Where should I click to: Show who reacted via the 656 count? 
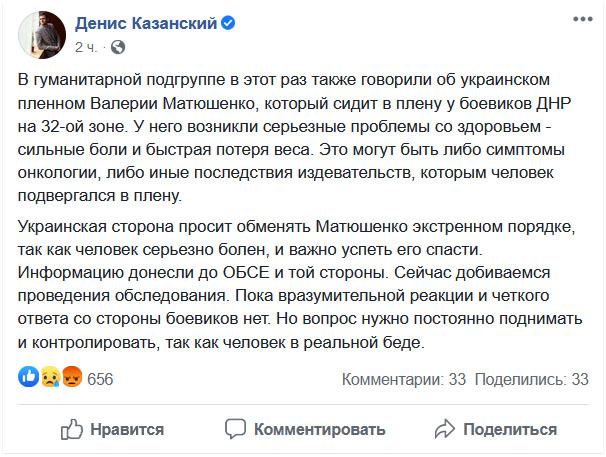(x=100, y=379)
